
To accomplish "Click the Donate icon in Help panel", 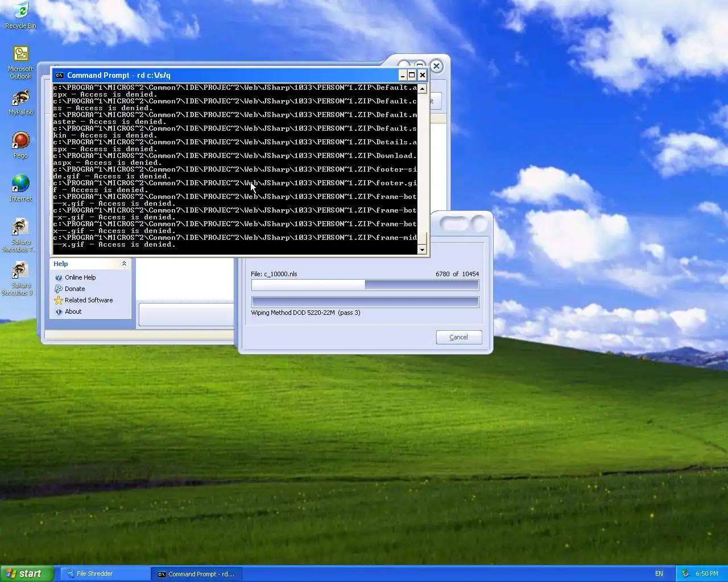I will coord(58,289).
